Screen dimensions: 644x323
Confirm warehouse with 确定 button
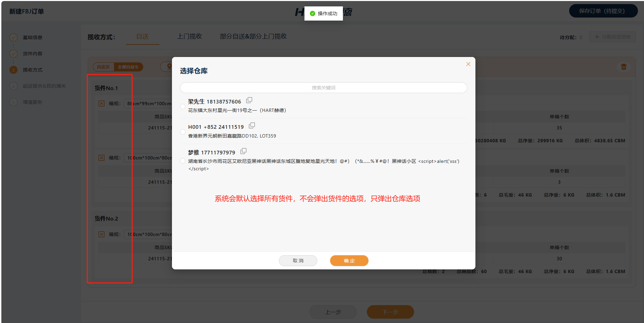click(349, 261)
